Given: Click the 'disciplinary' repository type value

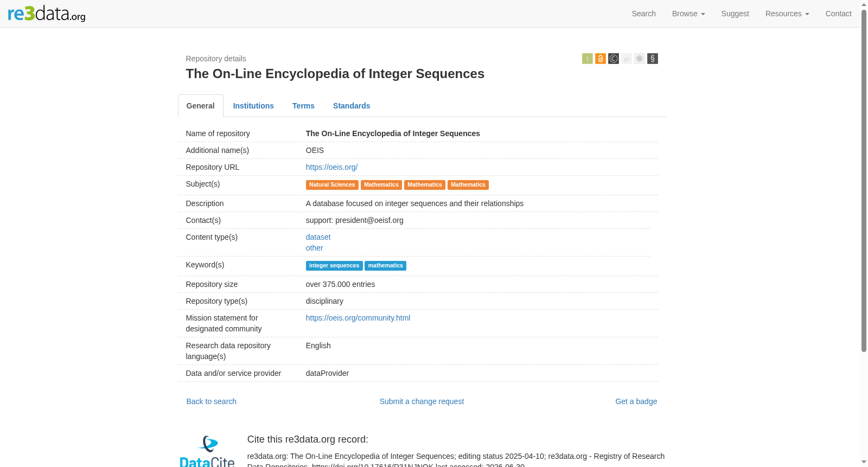Looking at the screenshot, I should [x=324, y=301].
